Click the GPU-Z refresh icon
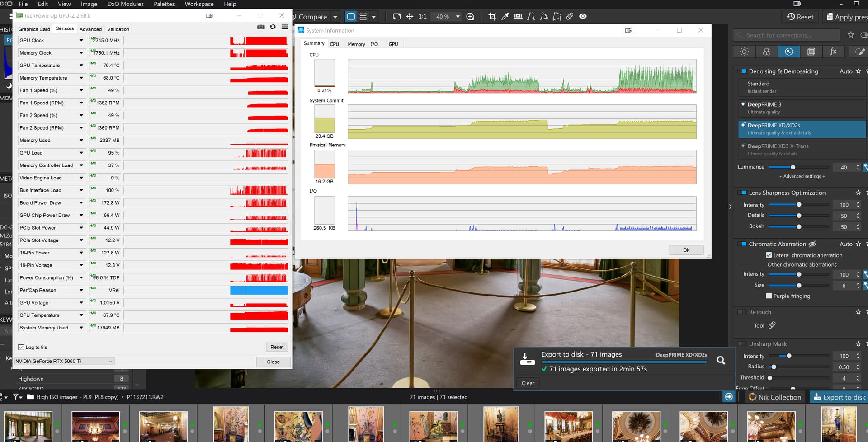The height and width of the screenshot is (442, 868). coord(273,27)
